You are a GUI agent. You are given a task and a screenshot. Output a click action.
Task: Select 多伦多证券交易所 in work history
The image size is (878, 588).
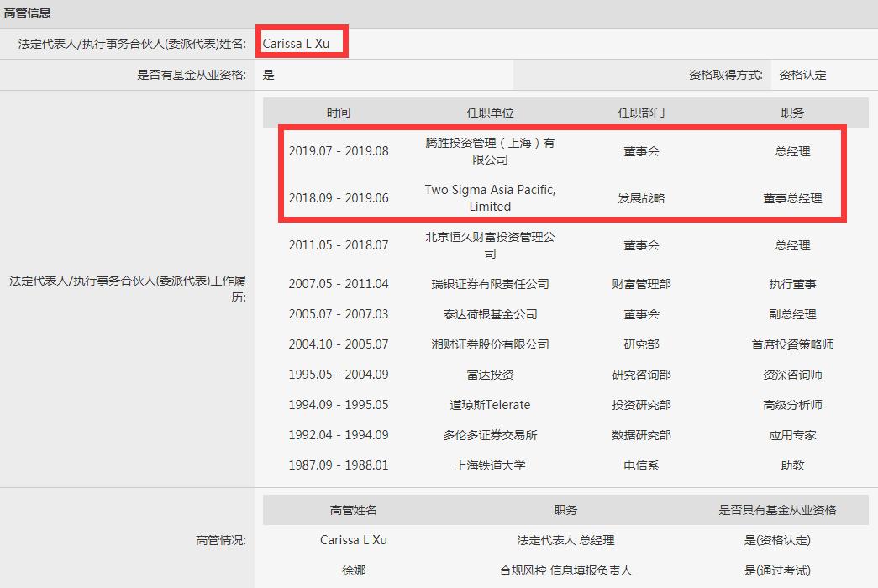click(489, 435)
